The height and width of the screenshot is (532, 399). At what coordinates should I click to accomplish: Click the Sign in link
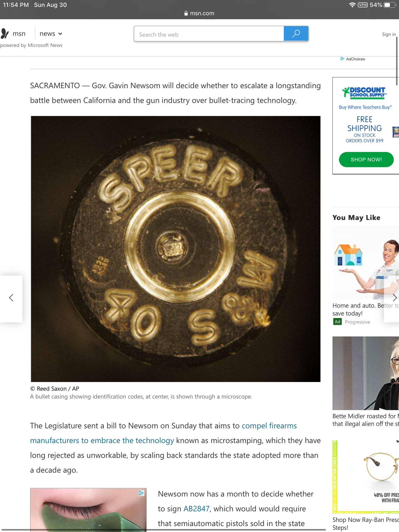(x=389, y=34)
